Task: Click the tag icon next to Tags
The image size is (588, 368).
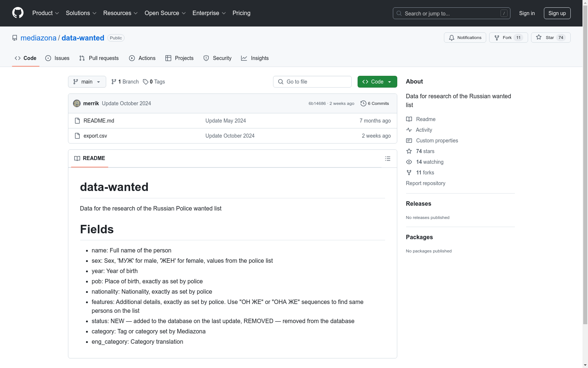Action: coord(146,82)
